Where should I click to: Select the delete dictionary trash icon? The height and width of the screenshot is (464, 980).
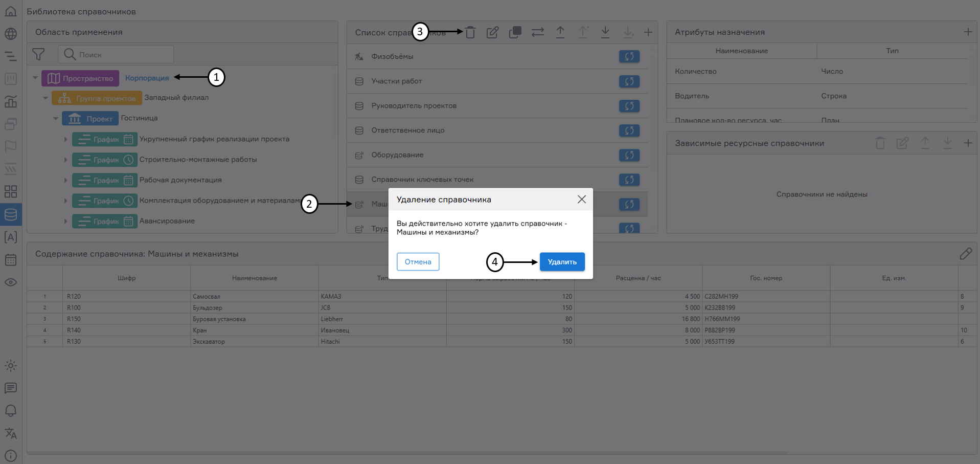coord(470,32)
